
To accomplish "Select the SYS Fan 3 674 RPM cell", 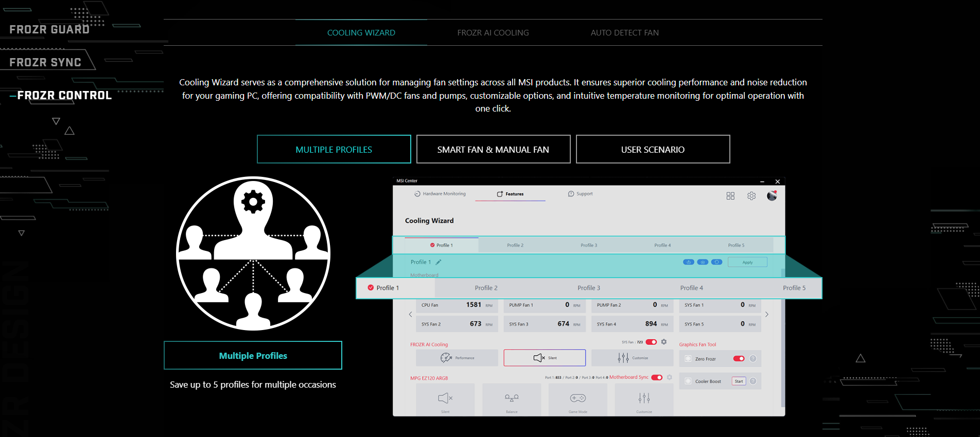I will pos(545,324).
